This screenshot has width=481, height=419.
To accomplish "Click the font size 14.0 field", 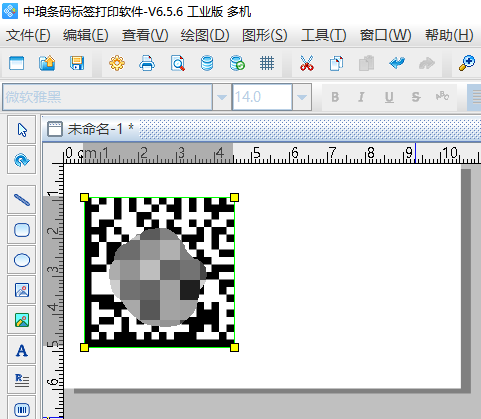I will pyautogui.click(x=262, y=97).
